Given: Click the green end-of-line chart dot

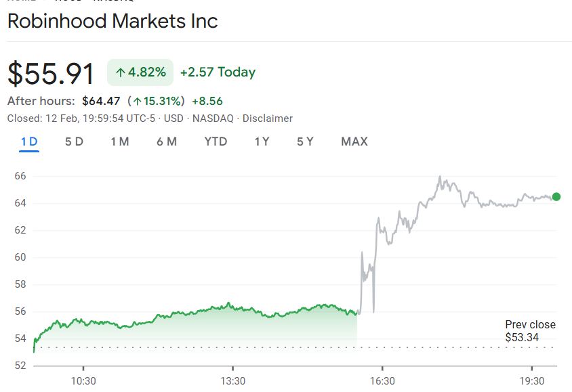Looking at the screenshot, I should point(556,197).
